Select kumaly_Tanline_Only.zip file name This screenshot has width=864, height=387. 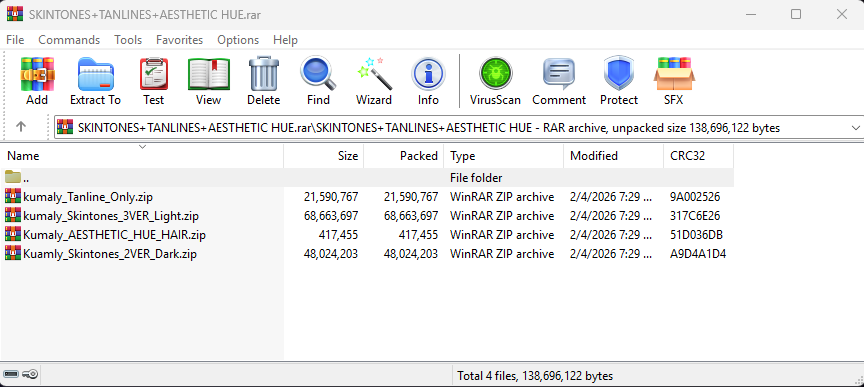pos(88,196)
